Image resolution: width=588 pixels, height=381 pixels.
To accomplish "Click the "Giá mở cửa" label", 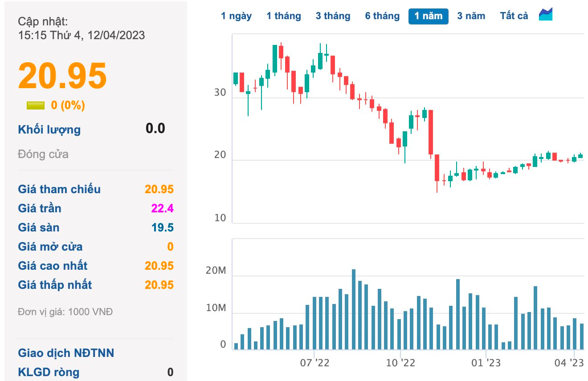I will 50,247.
